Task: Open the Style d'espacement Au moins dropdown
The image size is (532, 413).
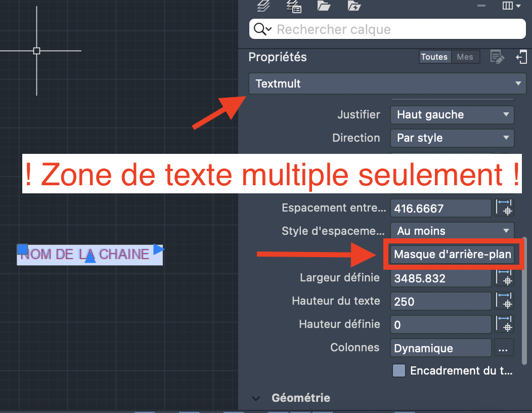Action: point(452,231)
